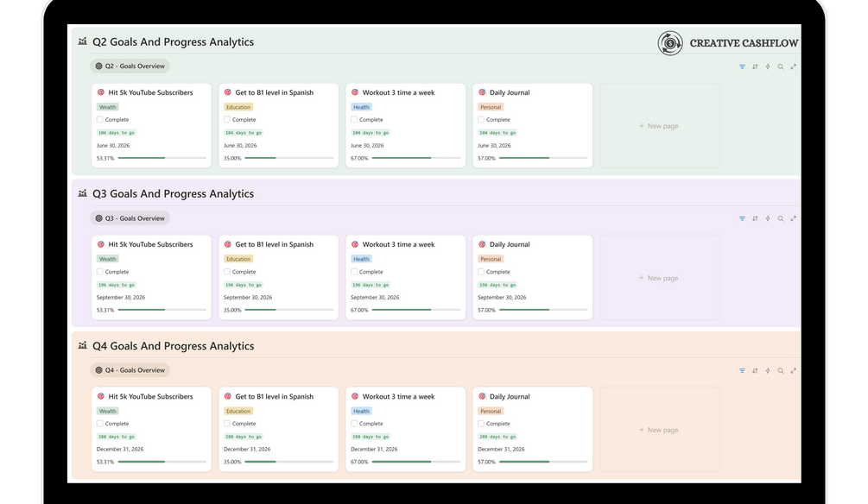Screen dimensions: 868x504
Task: Open the automations lightning icon in Q3 section
Action: coord(768,218)
